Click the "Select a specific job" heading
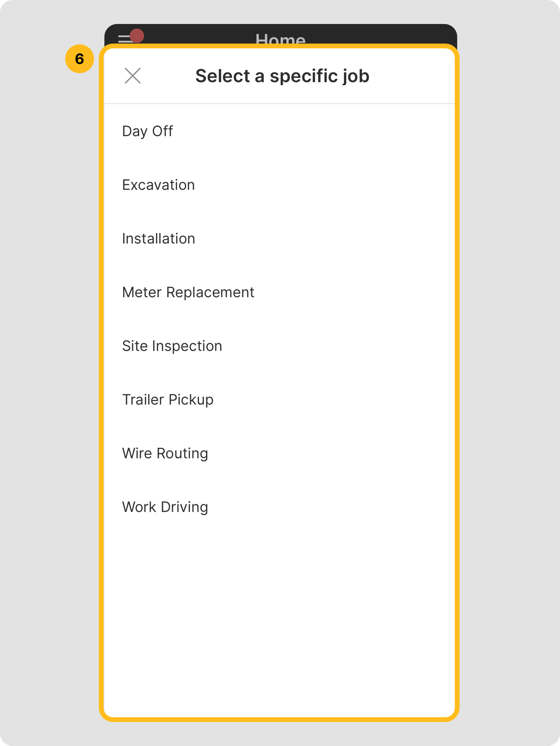This screenshot has height=746, width=560. [282, 76]
